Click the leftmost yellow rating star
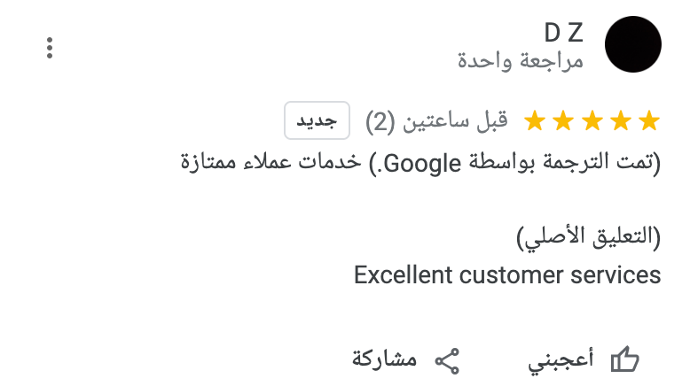Viewport: 690px width, 386px height. point(535,121)
